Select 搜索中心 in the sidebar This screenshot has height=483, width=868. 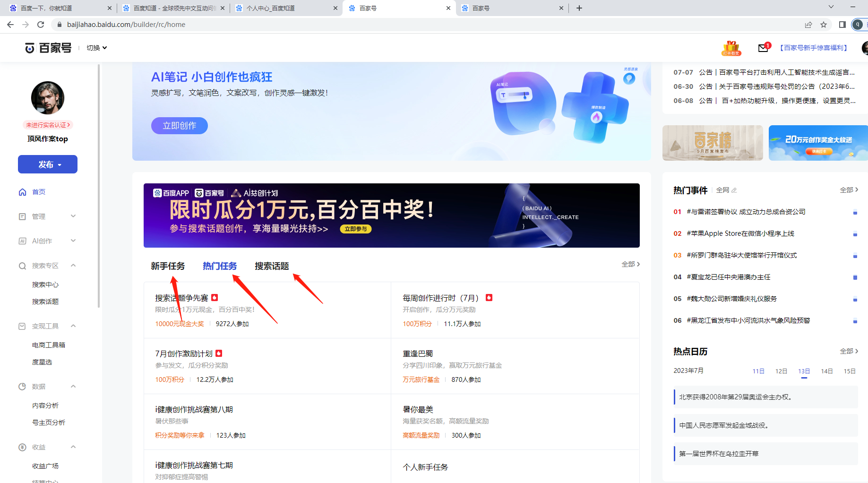click(45, 285)
